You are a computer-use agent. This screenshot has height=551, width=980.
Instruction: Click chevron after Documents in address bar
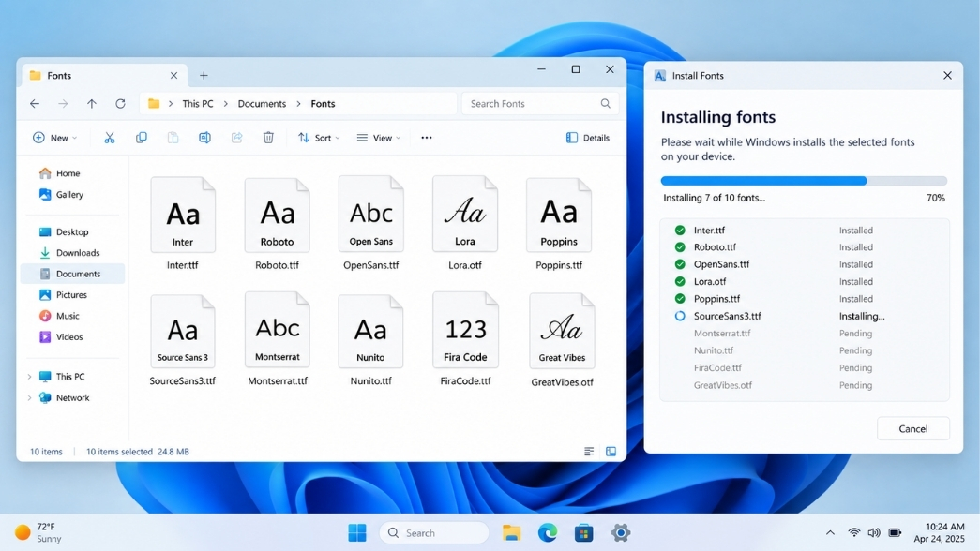tap(299, 104)
